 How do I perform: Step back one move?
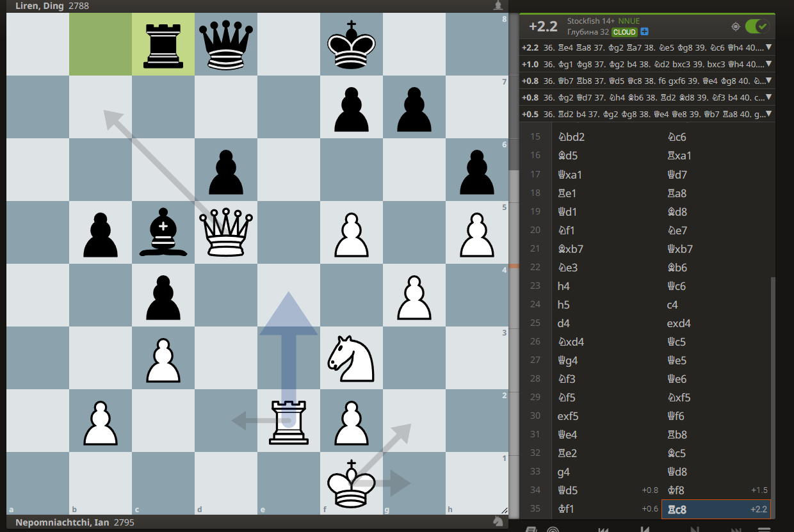[x=645, y=529]
